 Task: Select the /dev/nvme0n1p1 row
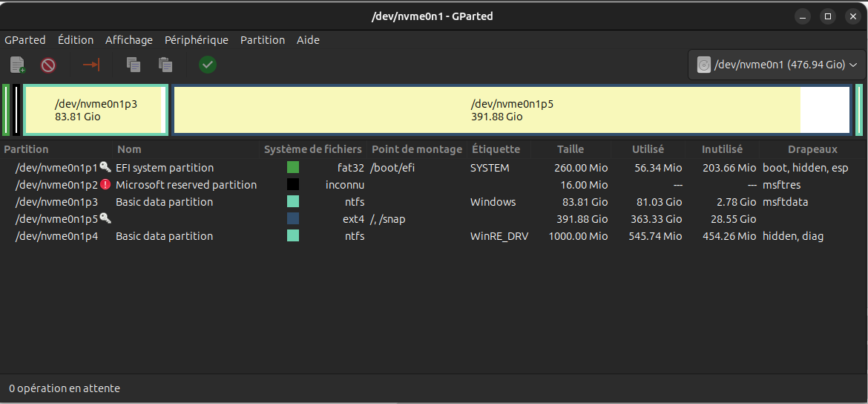point(434,167)
